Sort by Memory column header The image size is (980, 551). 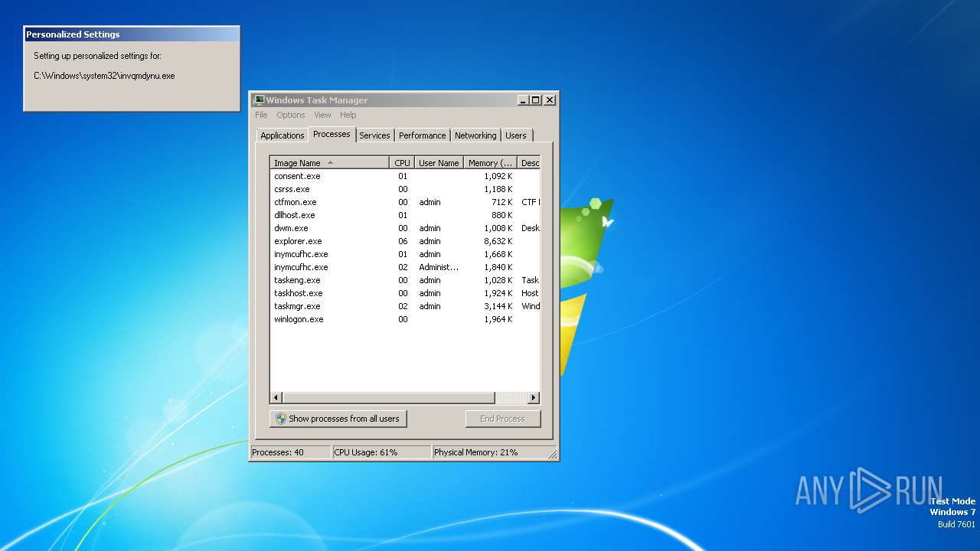point(491,163)
